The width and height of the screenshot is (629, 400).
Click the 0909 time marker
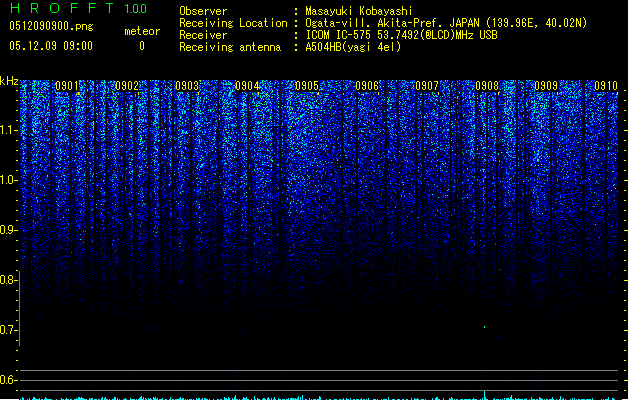click(546, 86)
